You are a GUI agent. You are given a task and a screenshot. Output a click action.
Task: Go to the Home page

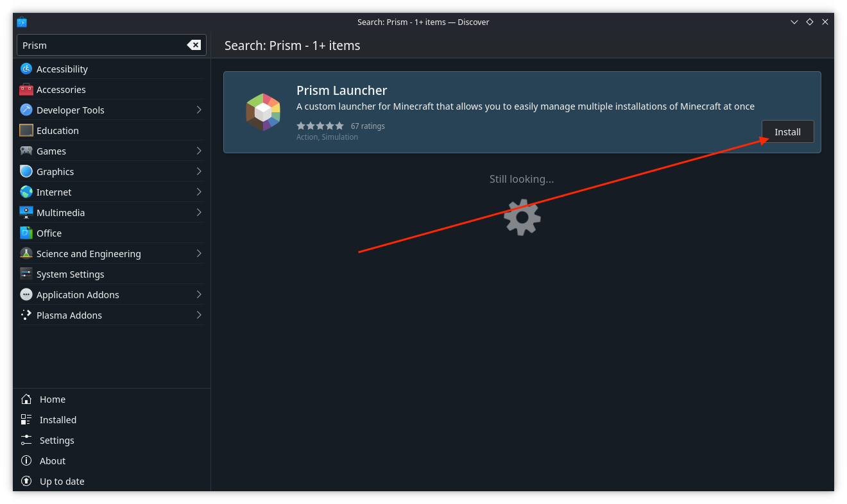(52, 399)
